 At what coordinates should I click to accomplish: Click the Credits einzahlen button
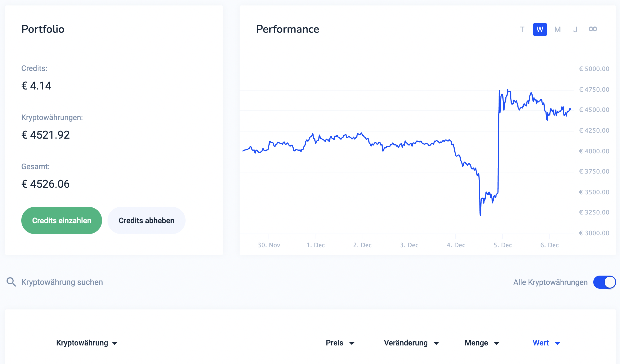point(61,220)
